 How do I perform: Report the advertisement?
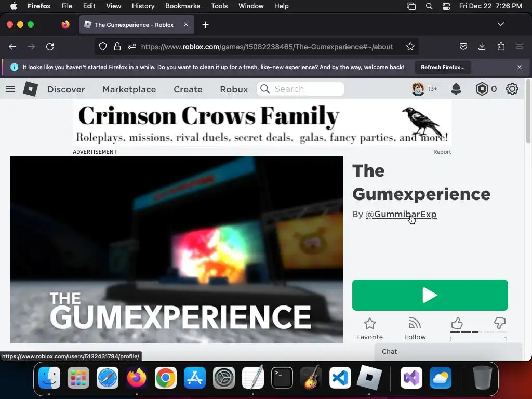pyautogui.click(x=442, y=152)
